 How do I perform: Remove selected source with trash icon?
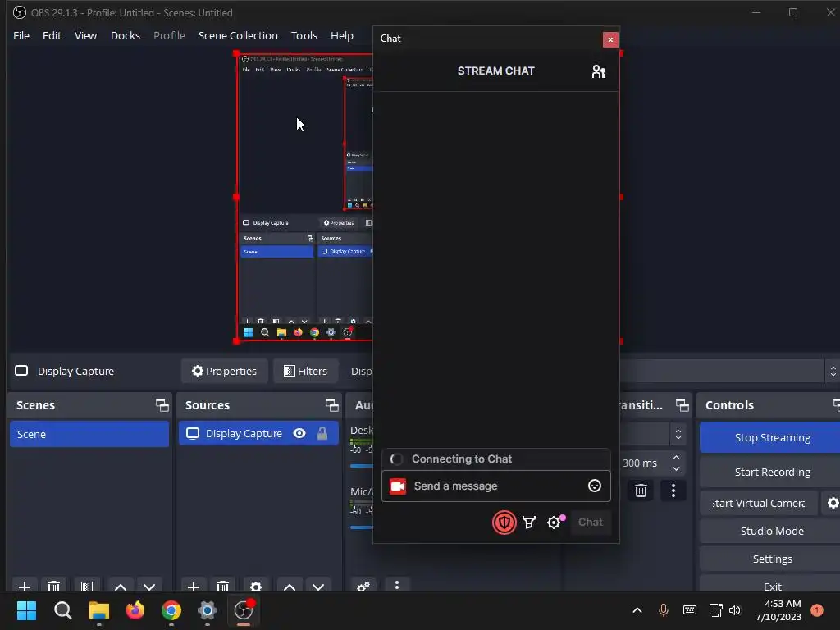click(223, 586)
